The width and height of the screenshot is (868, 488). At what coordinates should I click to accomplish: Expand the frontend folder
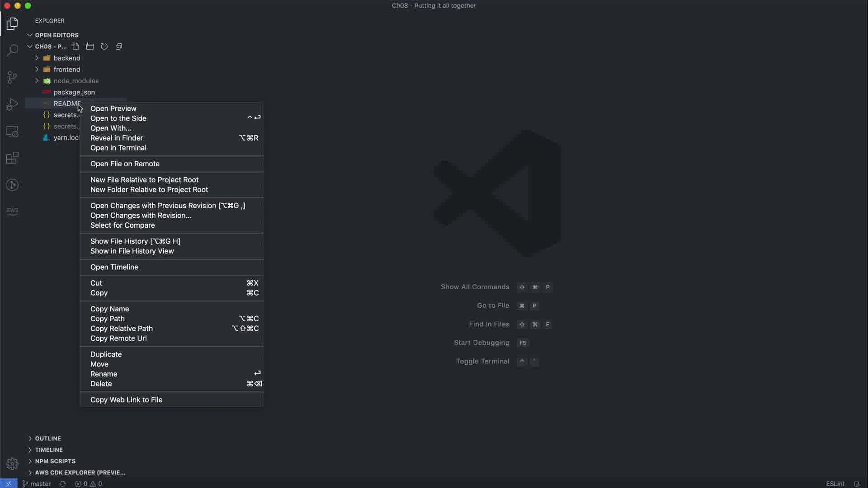coord(66,69)
